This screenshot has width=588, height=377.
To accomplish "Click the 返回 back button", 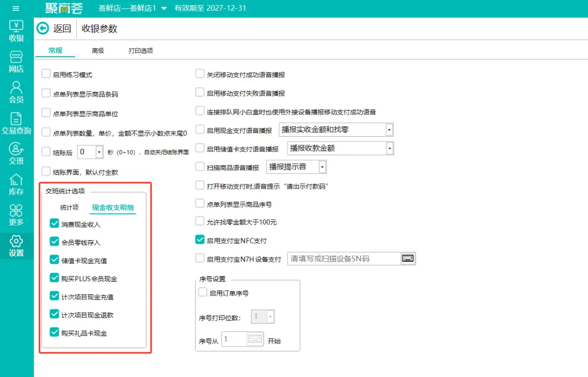I will point(53,28).
